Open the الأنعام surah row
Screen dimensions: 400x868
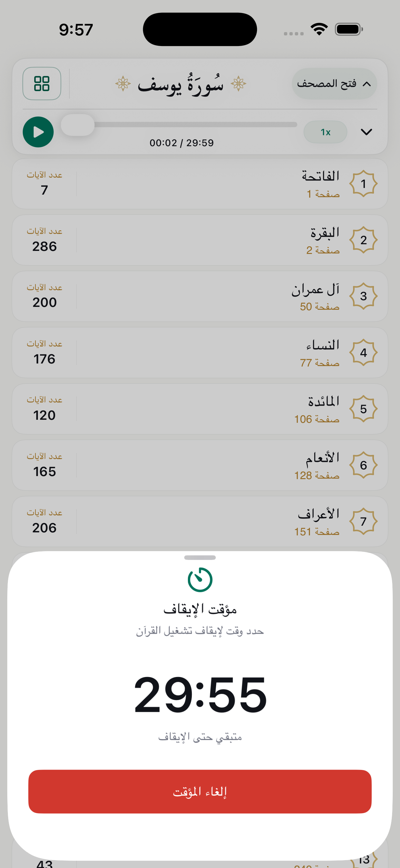pos(200,465)
